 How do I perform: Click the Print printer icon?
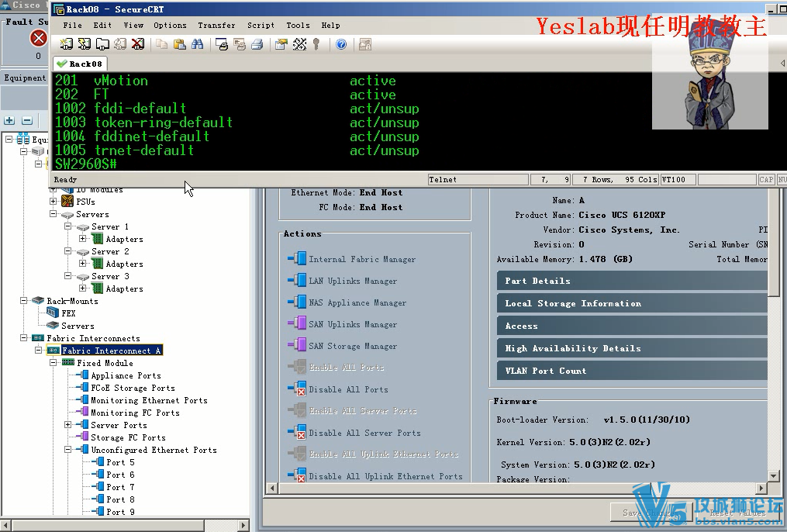[257, 44]
